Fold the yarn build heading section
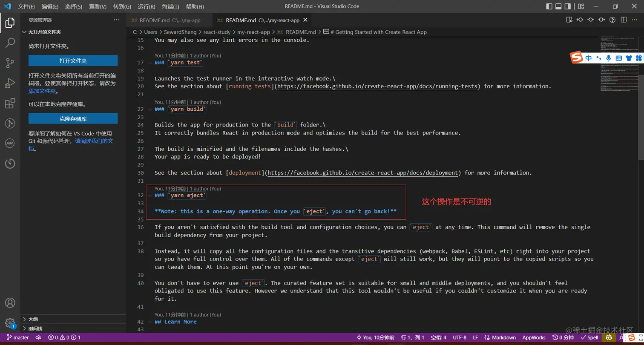 click(149, 109)
